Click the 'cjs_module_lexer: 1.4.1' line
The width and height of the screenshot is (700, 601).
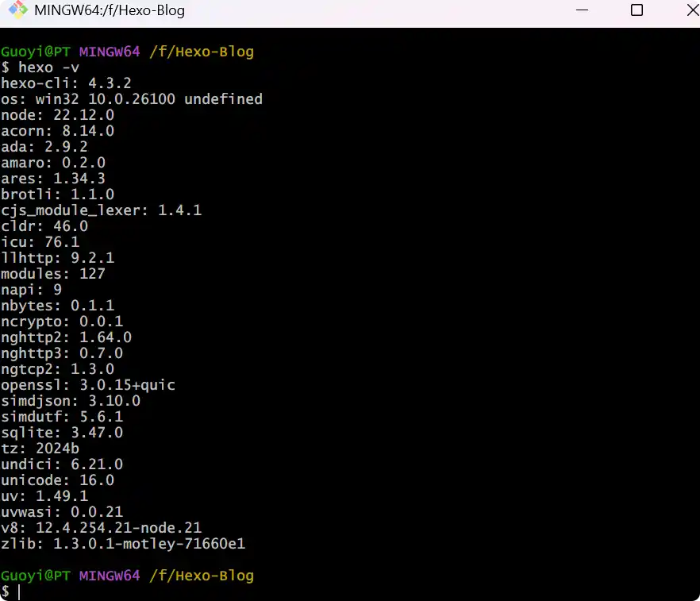[102, 210]
